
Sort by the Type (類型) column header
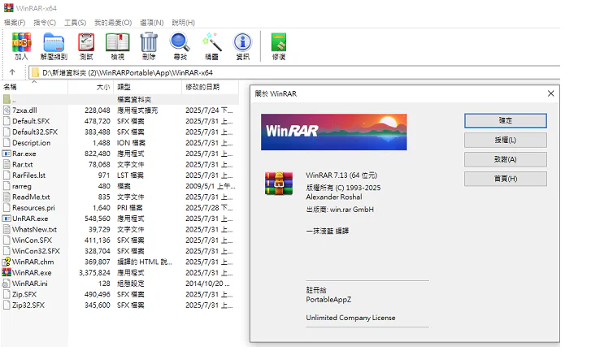(148, 87)
